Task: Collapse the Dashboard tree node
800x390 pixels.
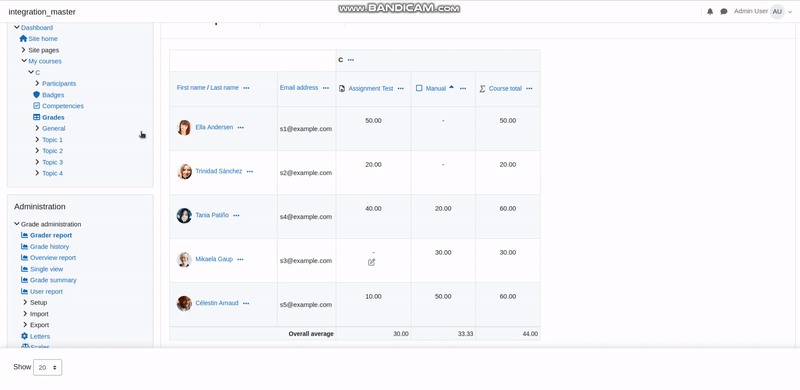Action: (x=17, y=27)
